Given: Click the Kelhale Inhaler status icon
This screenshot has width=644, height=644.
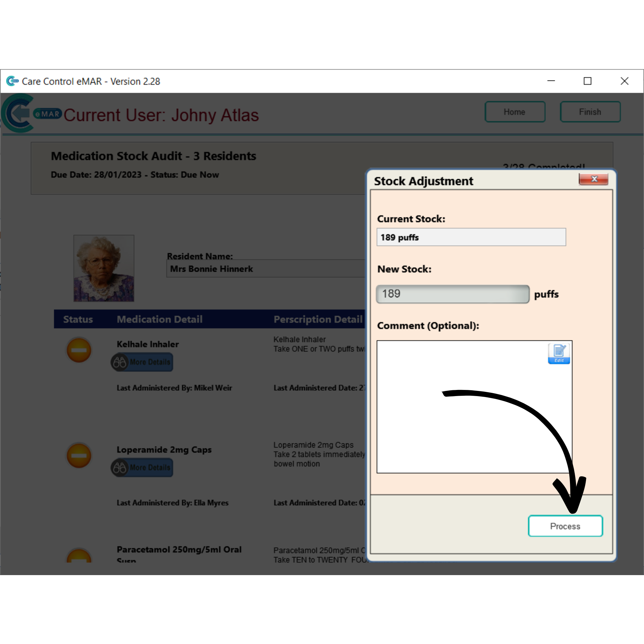Looking at the screenshot, I should click(79, 350).
